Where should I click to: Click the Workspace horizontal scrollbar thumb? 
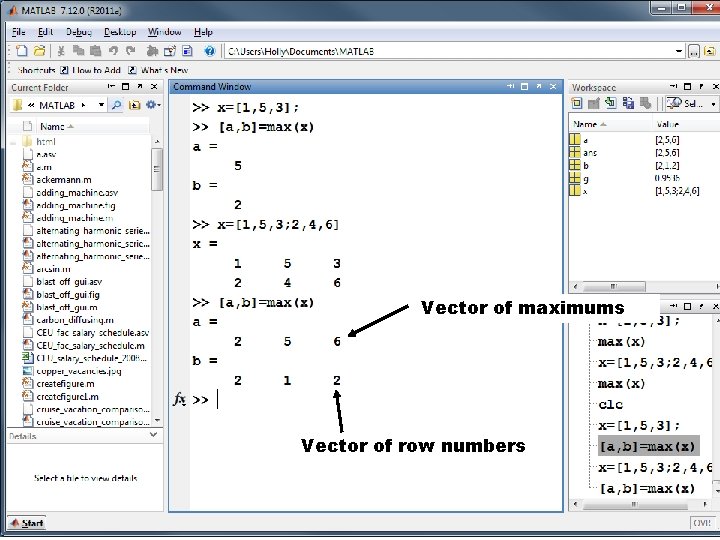(x=613, y=287)
